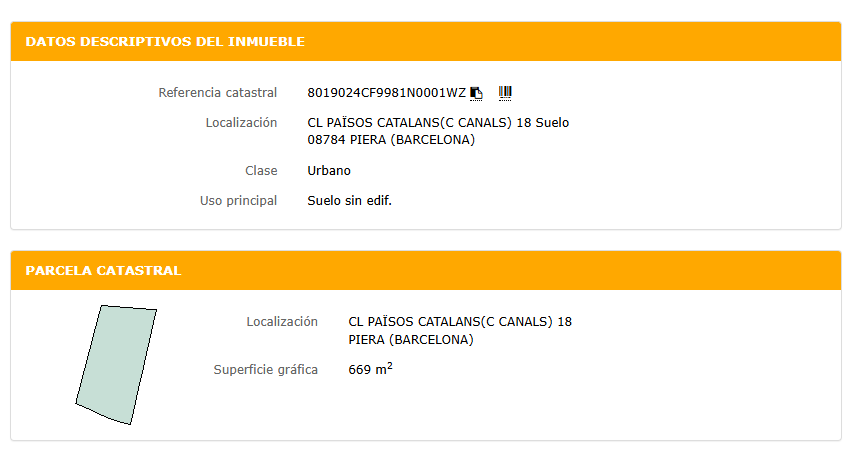This screenshot has height=455, width=856.
Task: Copy the cadastral reference to clipboard
Action: click(477, 93)
